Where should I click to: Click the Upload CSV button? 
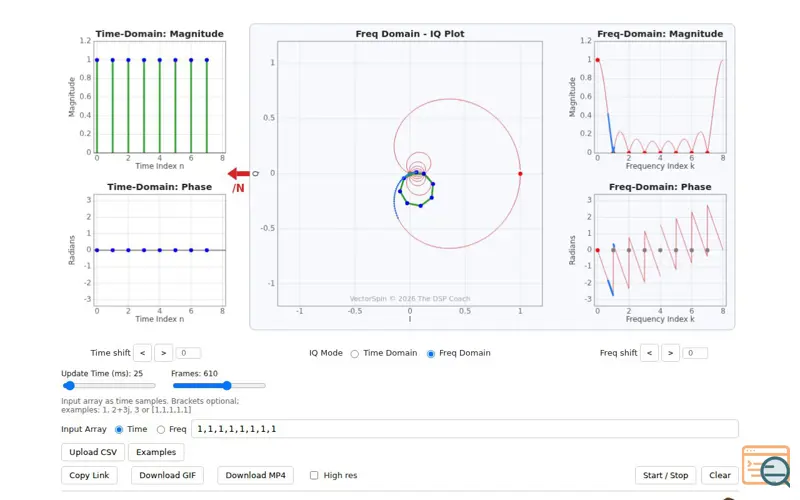point(93,452)
